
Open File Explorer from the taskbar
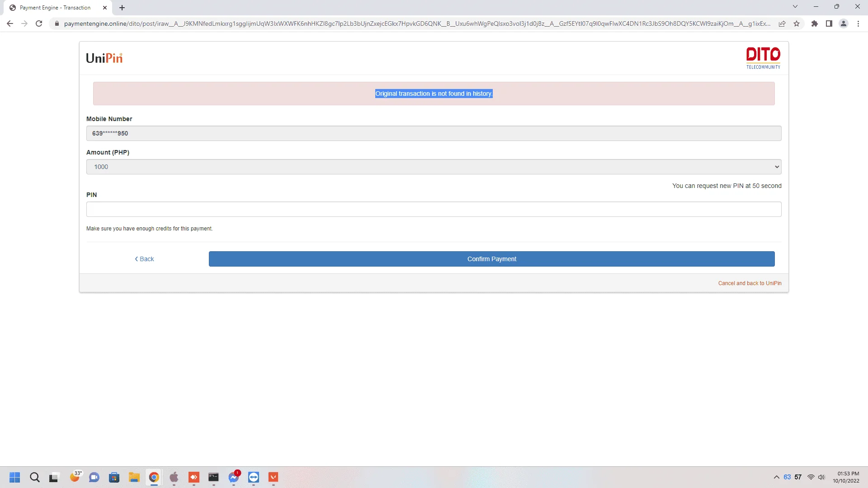click(134, 477)
